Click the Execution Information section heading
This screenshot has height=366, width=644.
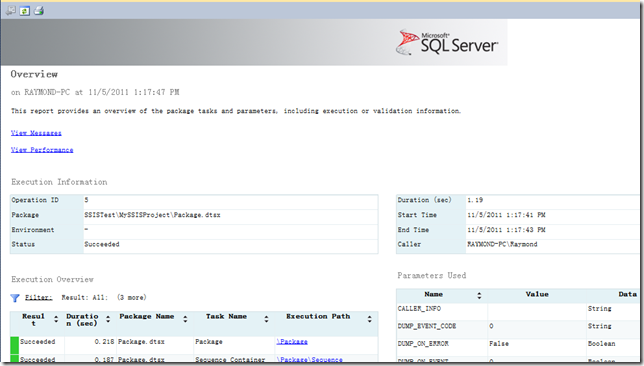tap(59, 182)
